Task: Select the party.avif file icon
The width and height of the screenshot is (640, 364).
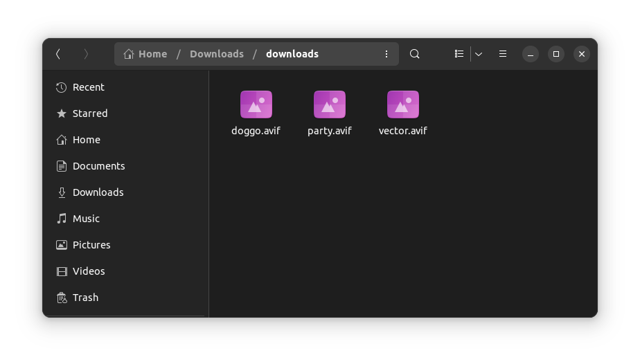Action: click(330, 105)
